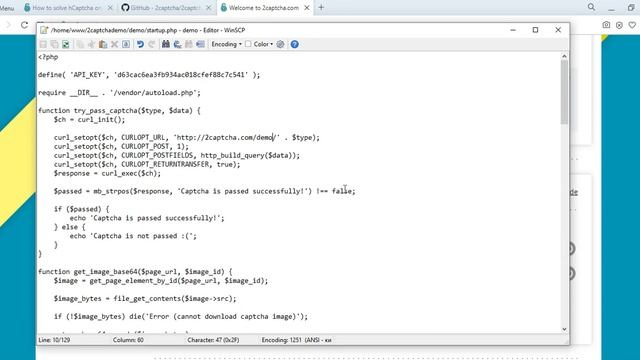Maximize the WinSCP editor window
This screenshot has height=360, width=640.
536,30
